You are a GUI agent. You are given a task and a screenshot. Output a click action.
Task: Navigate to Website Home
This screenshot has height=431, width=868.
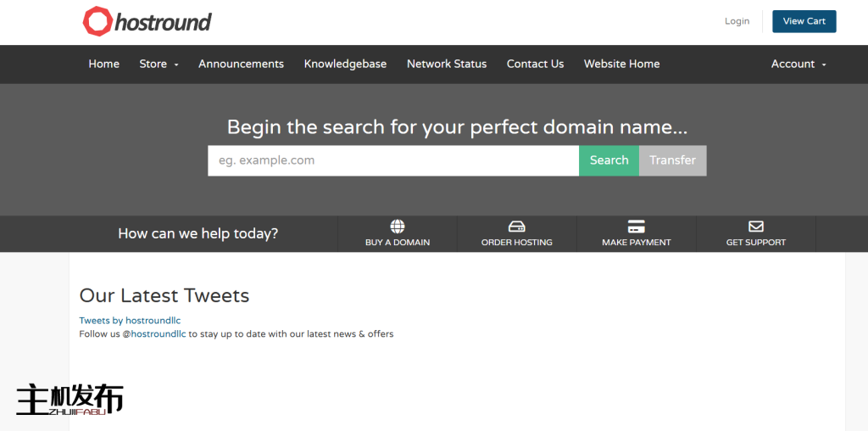(x=621, y=64)
